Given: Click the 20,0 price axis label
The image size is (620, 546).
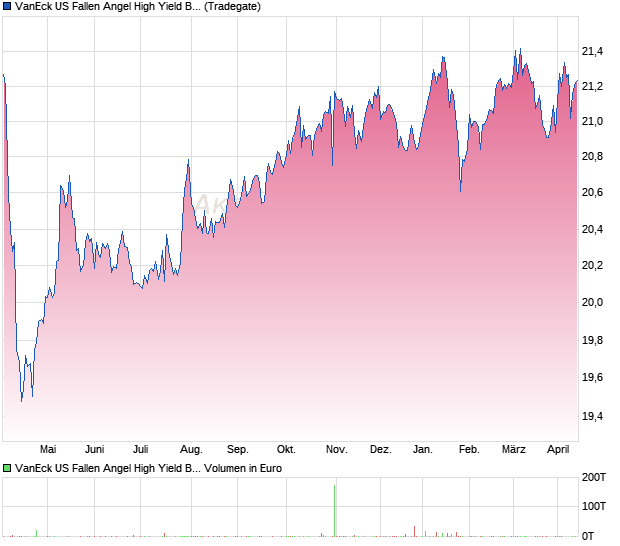Looking at the screenshot, I should tap(592, 302).
